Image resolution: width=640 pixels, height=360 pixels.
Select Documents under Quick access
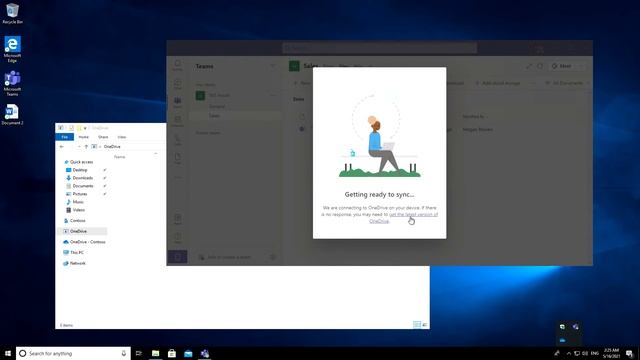83,186
